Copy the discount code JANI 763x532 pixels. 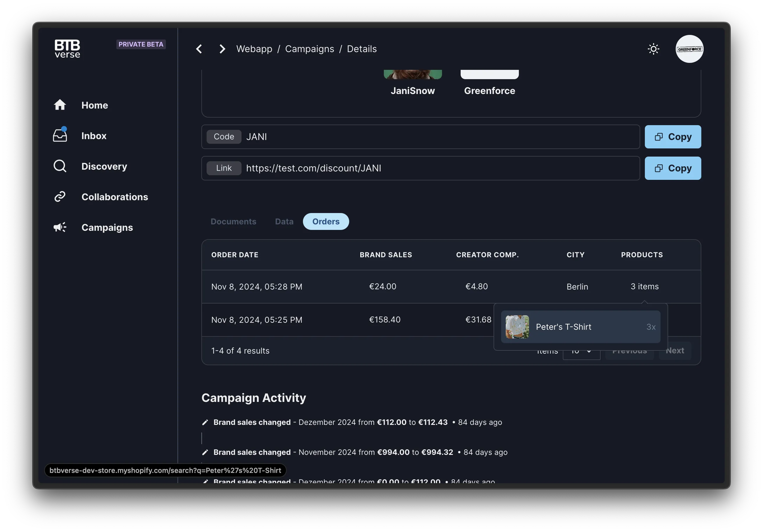click(x=672, y=136)
